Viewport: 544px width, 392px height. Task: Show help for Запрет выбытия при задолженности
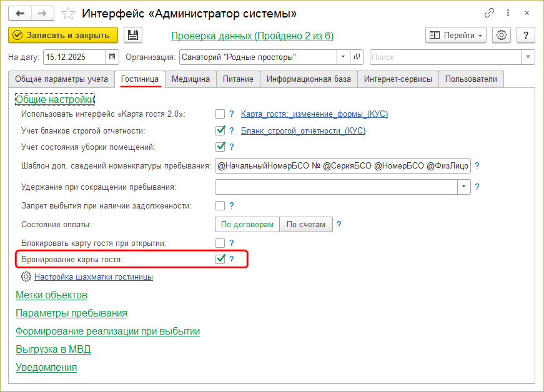click(232, 206)
